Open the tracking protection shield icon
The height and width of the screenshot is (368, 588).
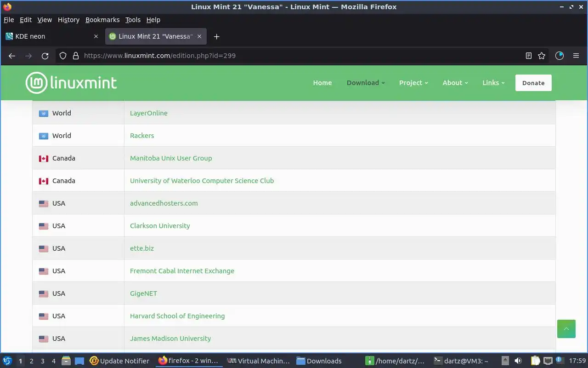point(63,56)
